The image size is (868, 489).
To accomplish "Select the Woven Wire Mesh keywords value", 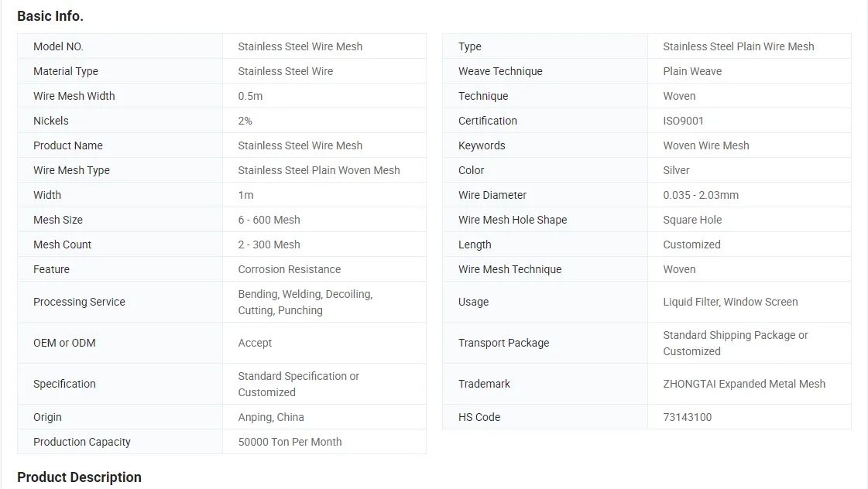I will (706, 145).
